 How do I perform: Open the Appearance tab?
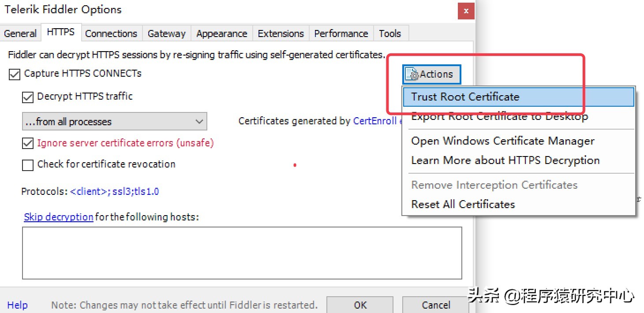222,34
